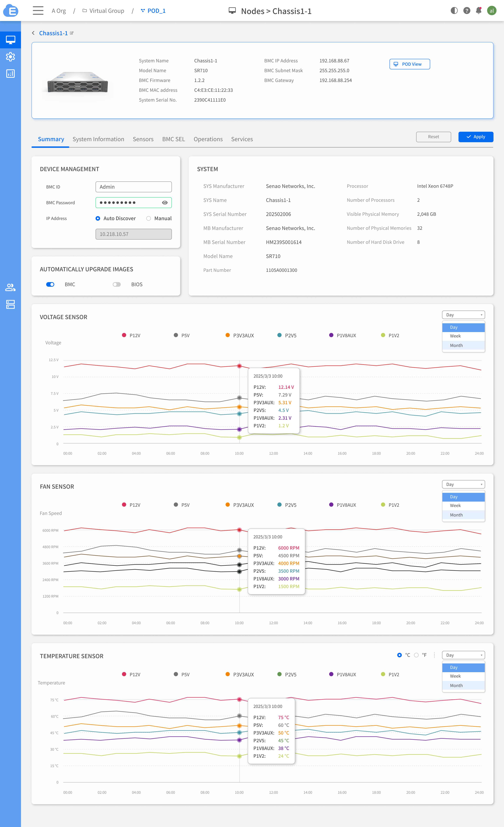The width and height of the screenshot is (504, 827).
Task: Open the BMC SEL tab
Action: tap(173, 139)
